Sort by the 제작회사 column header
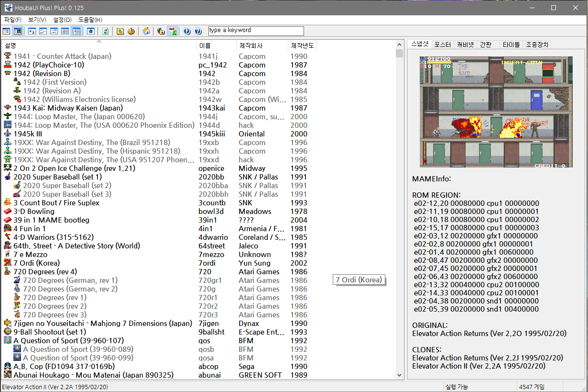Image resolution: width=588 pixels, height=392 pixels. (x=262, y=45)
